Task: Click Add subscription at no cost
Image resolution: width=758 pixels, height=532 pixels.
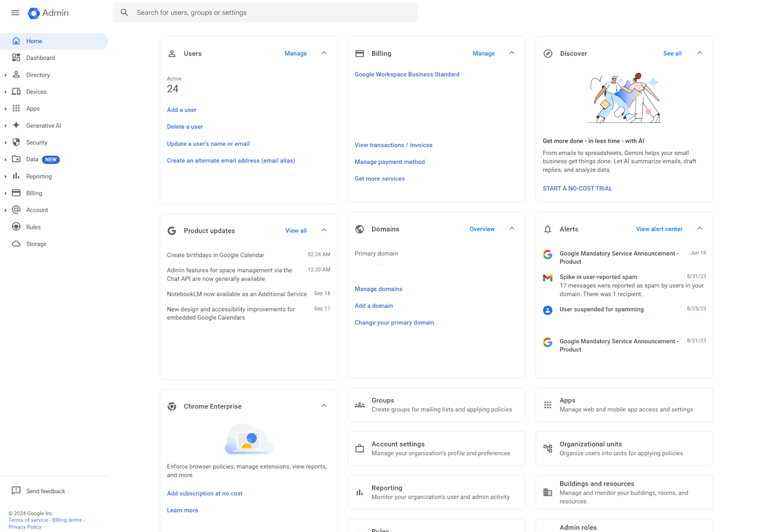Action: [205, 494]
